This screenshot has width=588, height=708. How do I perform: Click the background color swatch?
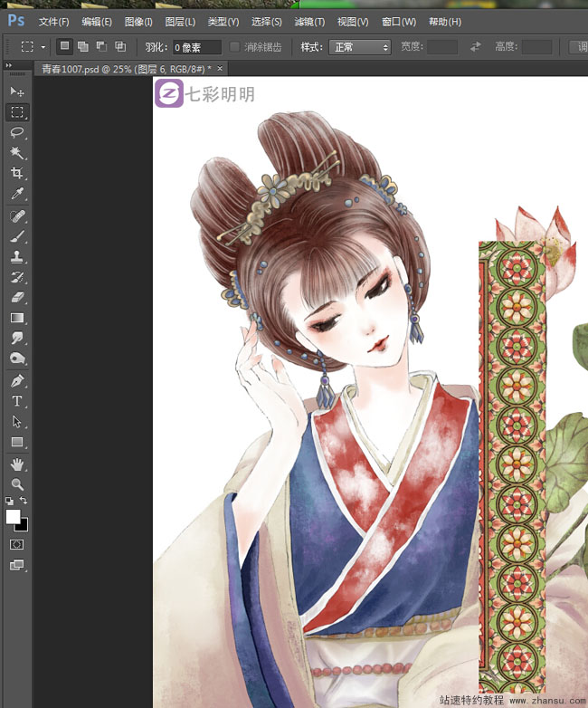point(23,526)
